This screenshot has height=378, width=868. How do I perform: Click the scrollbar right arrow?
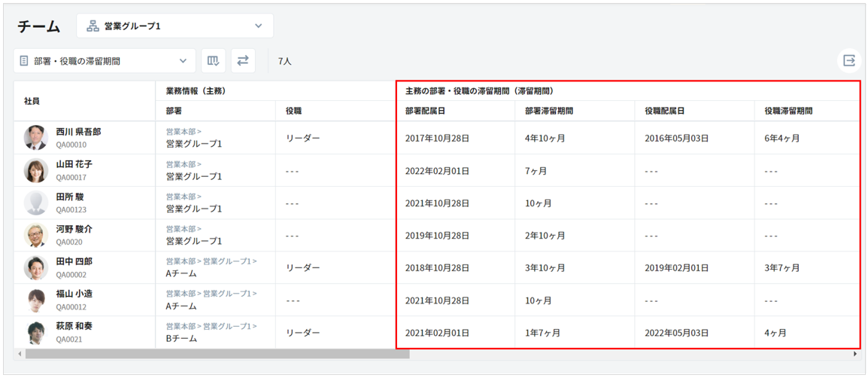coord(855,354)
